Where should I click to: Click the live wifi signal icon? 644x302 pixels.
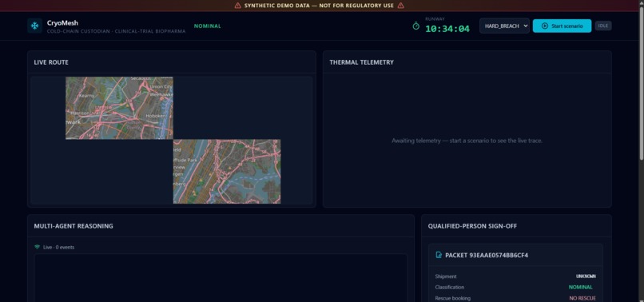38,247
